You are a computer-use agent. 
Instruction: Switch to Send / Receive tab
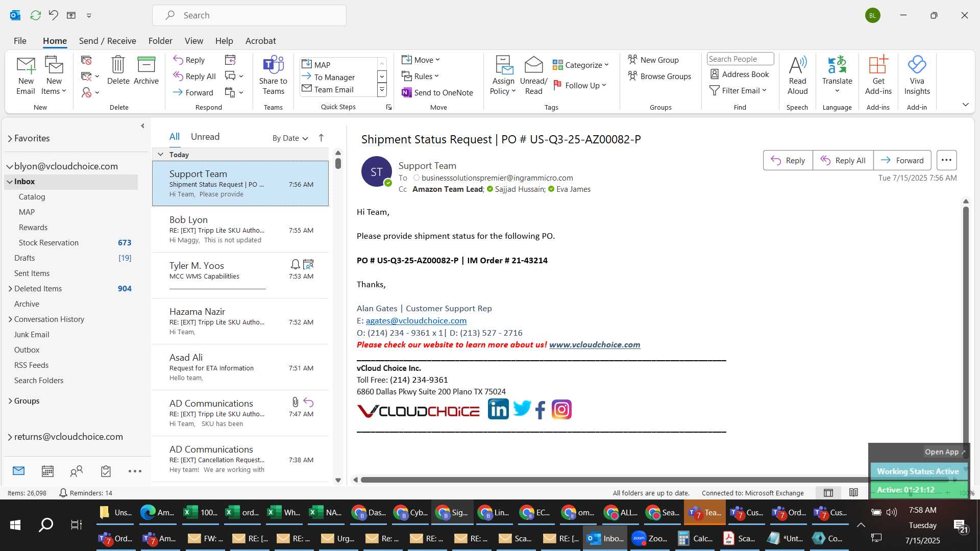coord(107,41)
